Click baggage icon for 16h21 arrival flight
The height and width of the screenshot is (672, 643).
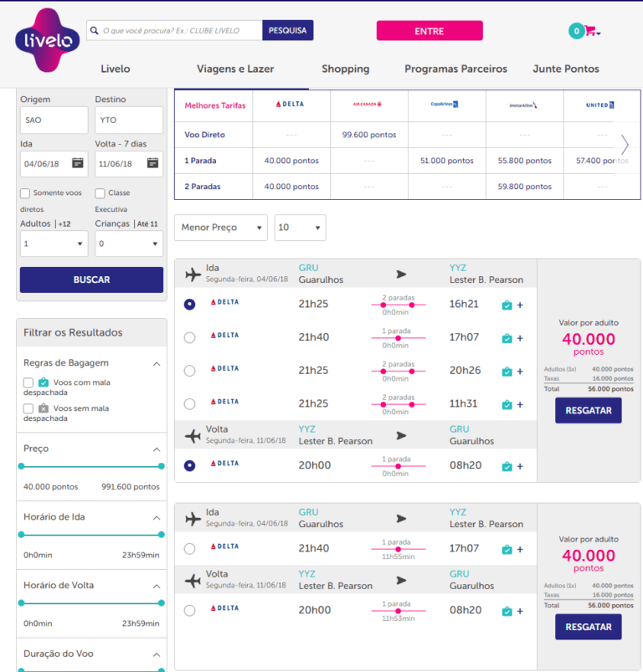pos(507,305)
